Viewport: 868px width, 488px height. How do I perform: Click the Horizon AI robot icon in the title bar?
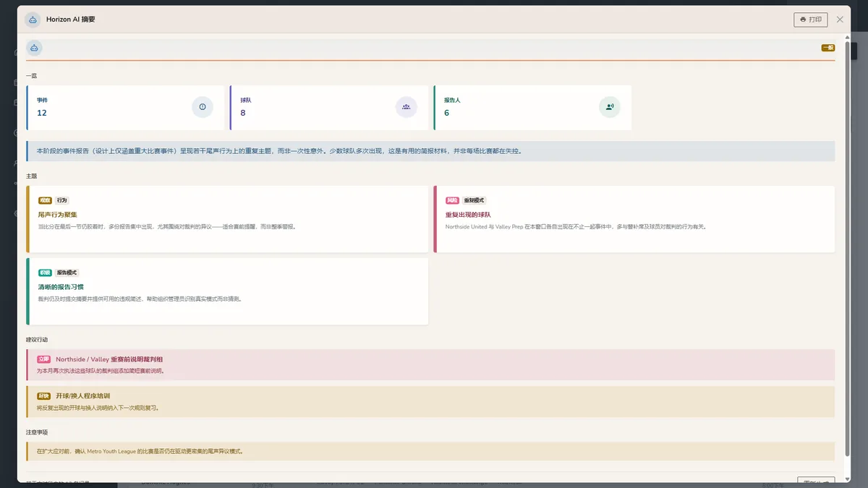[x=33, y=20]
